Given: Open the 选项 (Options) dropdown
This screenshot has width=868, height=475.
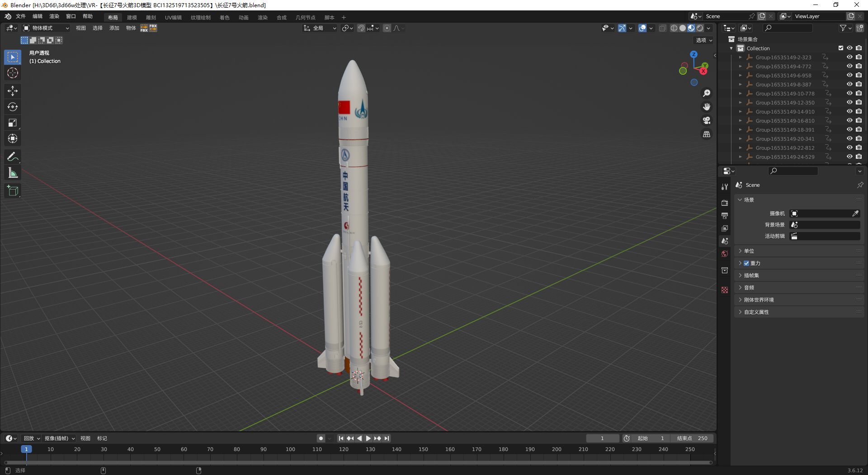Looking at the screenshot, I should [x=704, y=40].
